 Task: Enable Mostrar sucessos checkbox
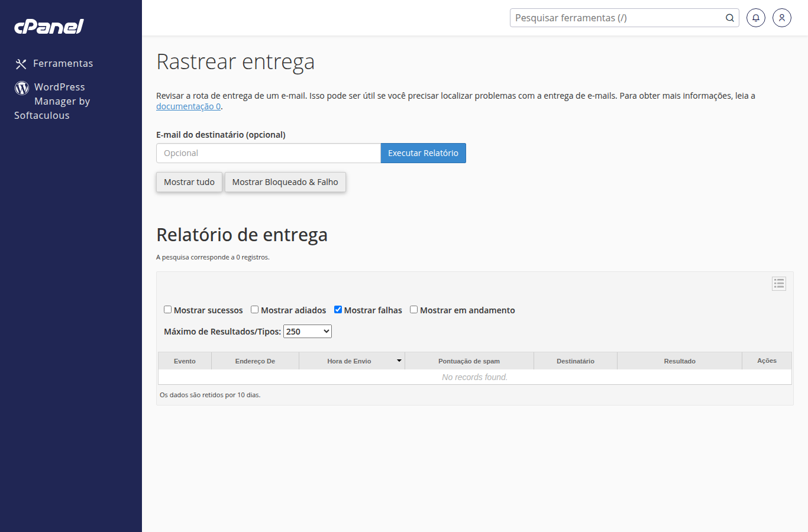click(168, 310)
